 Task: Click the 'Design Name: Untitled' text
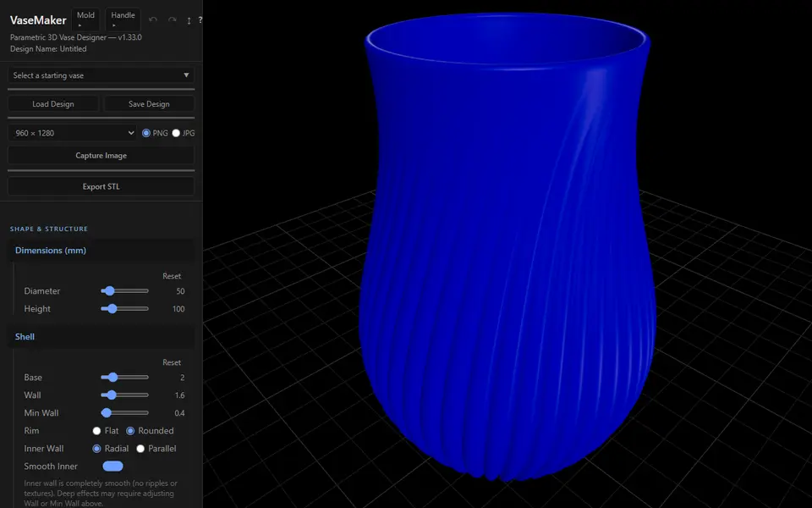[x=48, y=49]
